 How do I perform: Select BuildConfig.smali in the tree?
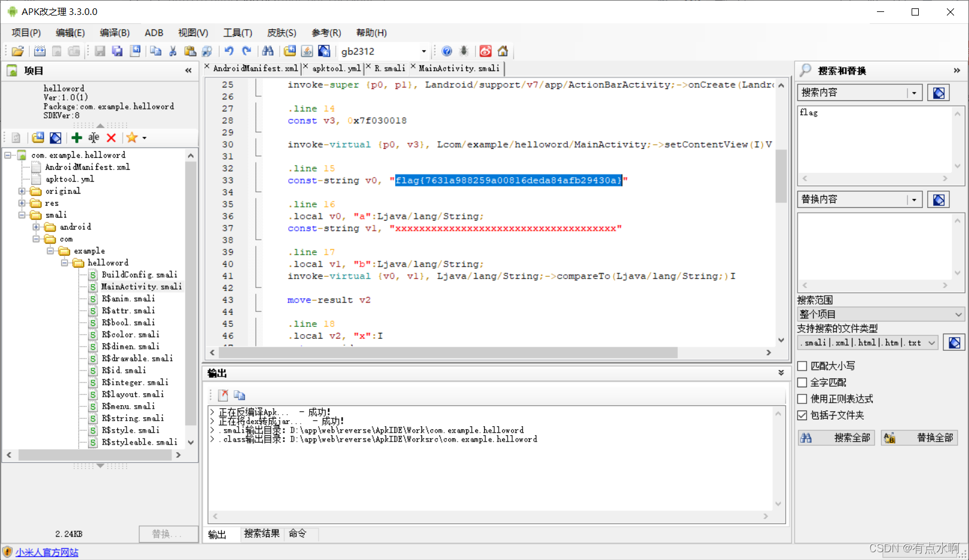click(x=139, y=275)
